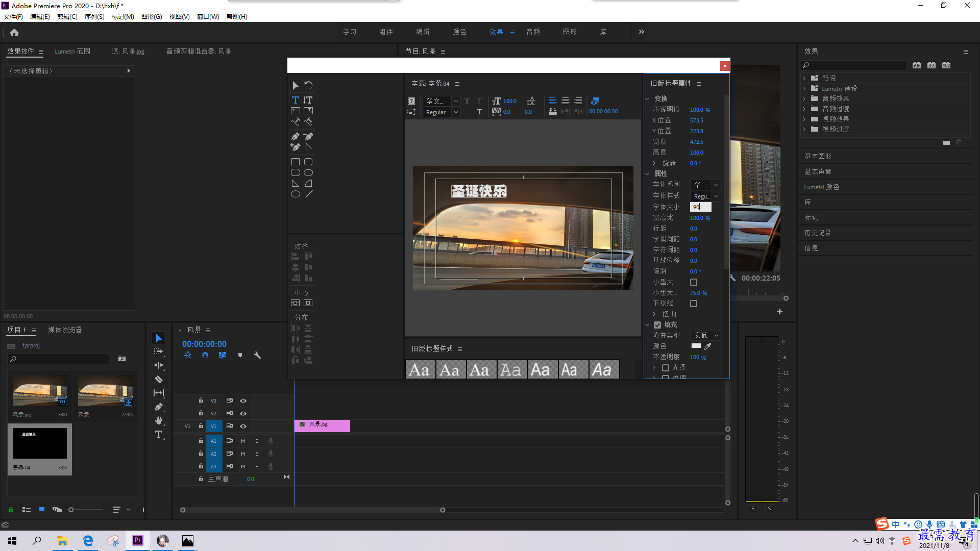Screen dimensions: 980x551
Task: Click the Home button
Action: [x=14, y=32]
